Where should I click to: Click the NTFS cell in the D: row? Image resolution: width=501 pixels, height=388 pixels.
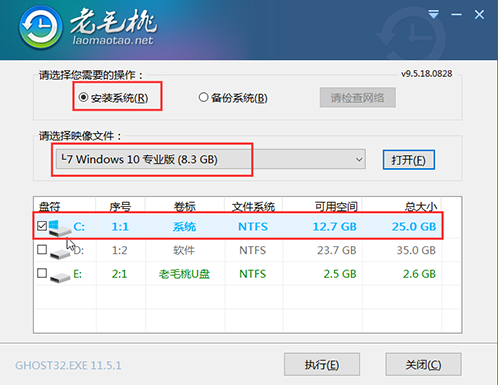coord(253,250)
